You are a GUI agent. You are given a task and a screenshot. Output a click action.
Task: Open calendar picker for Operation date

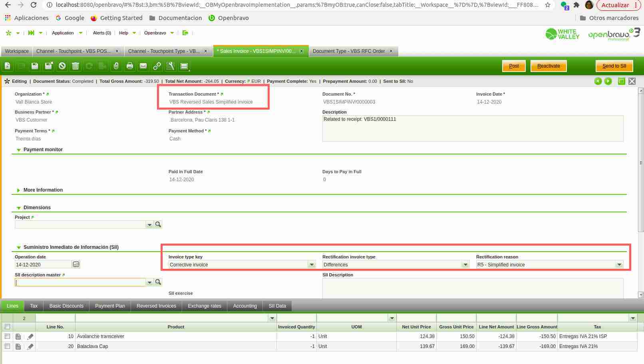coord(76,264)
